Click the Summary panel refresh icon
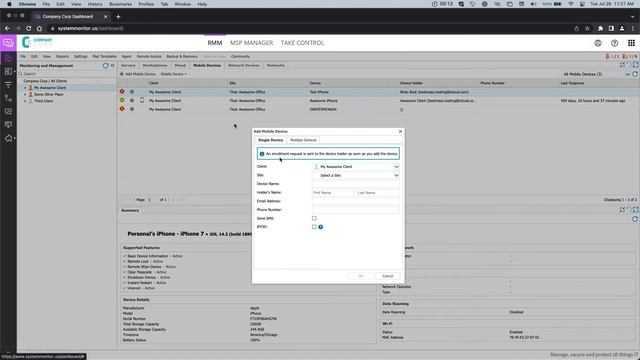 [x=635, y=219]
